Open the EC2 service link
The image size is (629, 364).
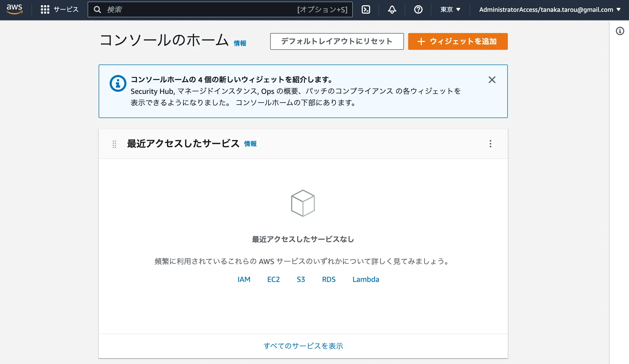point(273,279)
